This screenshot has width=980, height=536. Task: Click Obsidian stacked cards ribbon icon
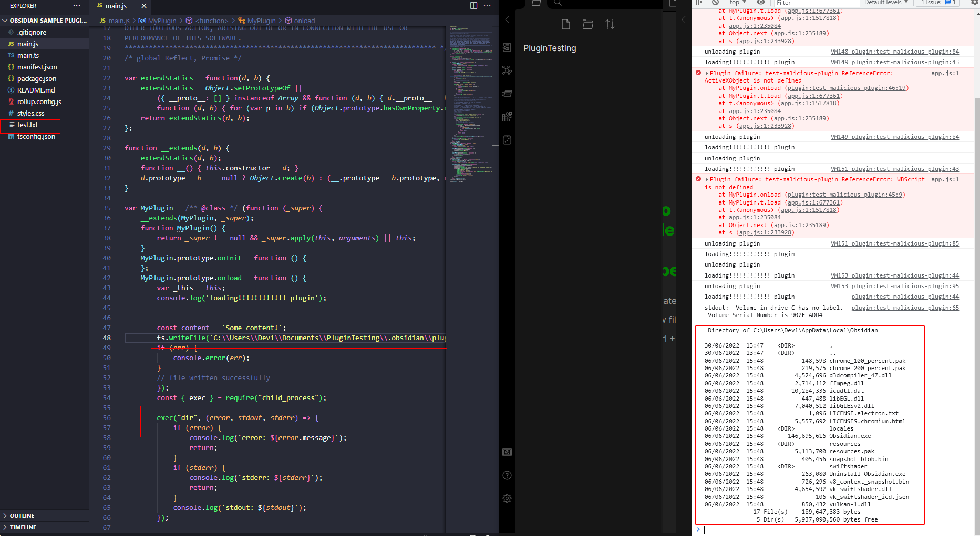point(507,94)
